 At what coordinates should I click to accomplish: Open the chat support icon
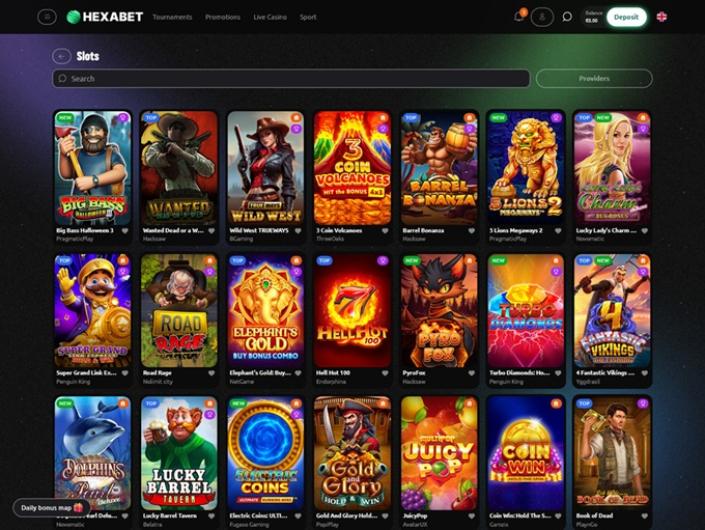pyautogui.click(x=567, y=17)
